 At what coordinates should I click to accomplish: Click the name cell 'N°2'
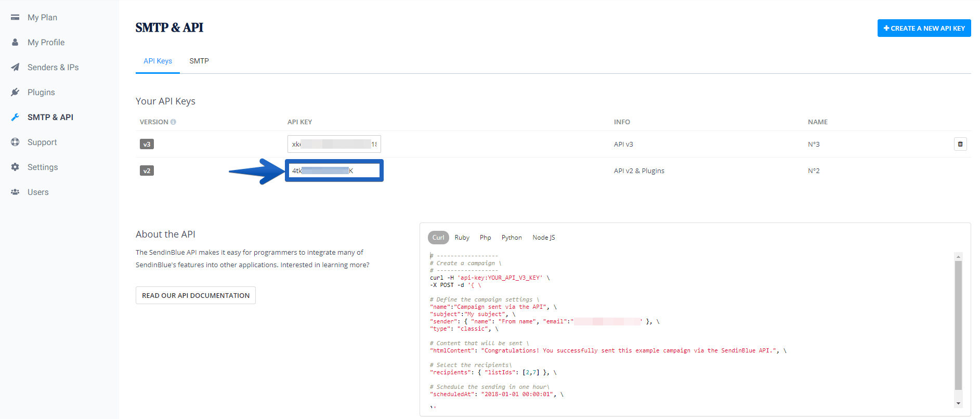click(x=814, y=171)
